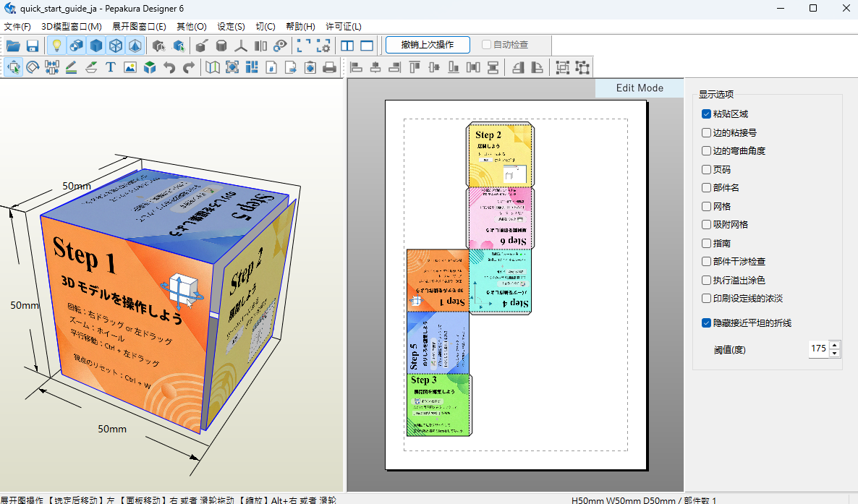Toggle 隐藏接近平坦的折线 checkbox

[706, 323]
